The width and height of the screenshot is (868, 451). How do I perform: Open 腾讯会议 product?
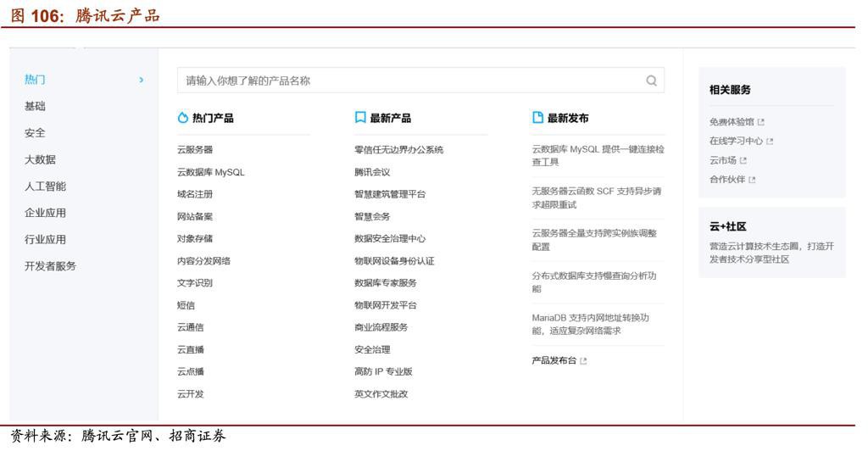click(x=372, y=172)
